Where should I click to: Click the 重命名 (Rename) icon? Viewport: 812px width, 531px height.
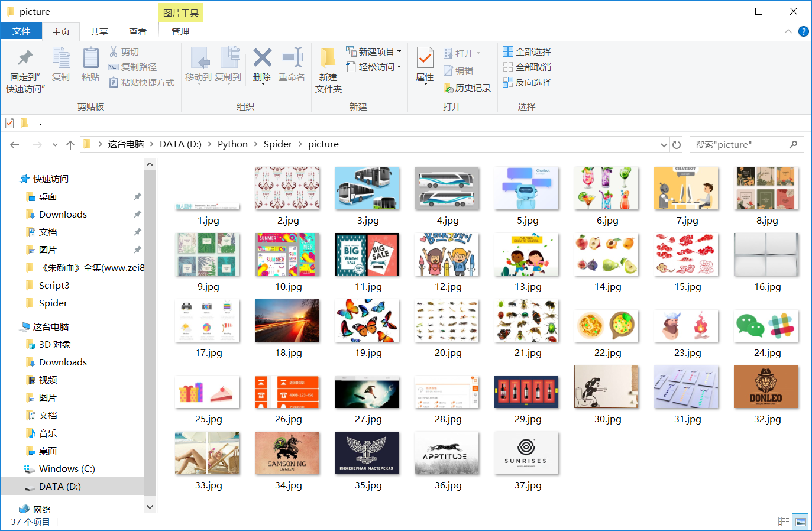291,65
